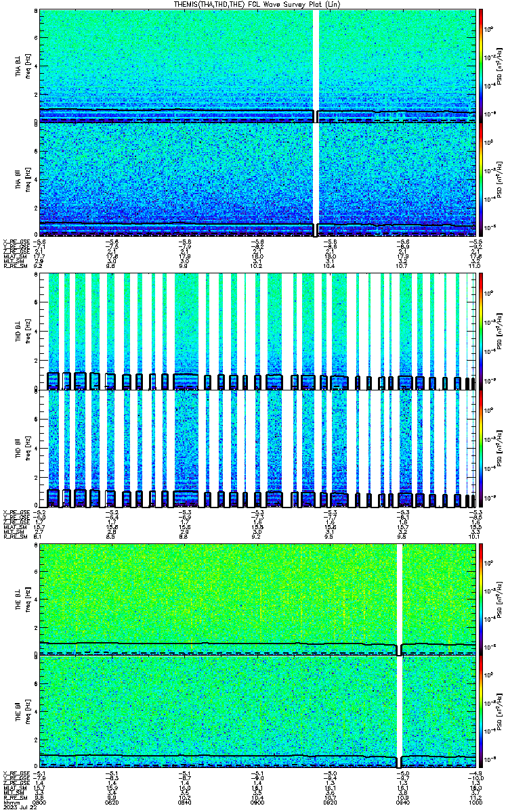Click the X_RE_GSE label under the THA panels
The height and width of the screenshot is (812, 508).
(x=14, y=241)
